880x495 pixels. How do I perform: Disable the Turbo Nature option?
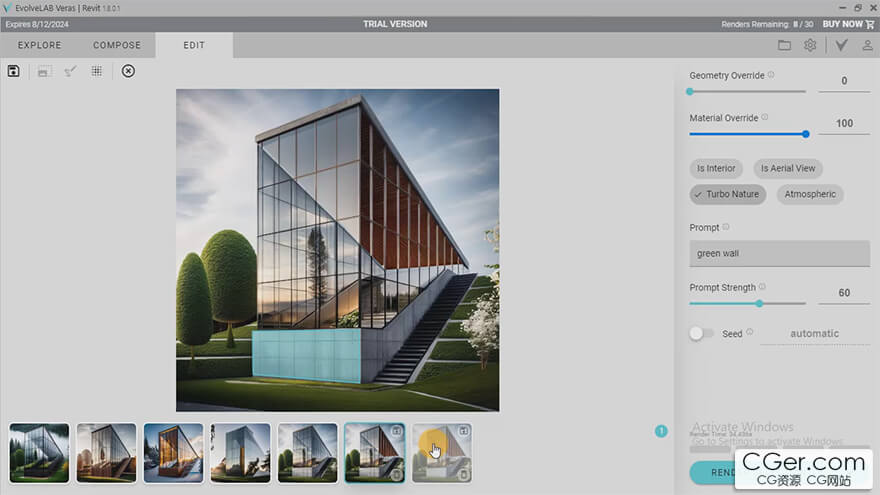(727, 194)
